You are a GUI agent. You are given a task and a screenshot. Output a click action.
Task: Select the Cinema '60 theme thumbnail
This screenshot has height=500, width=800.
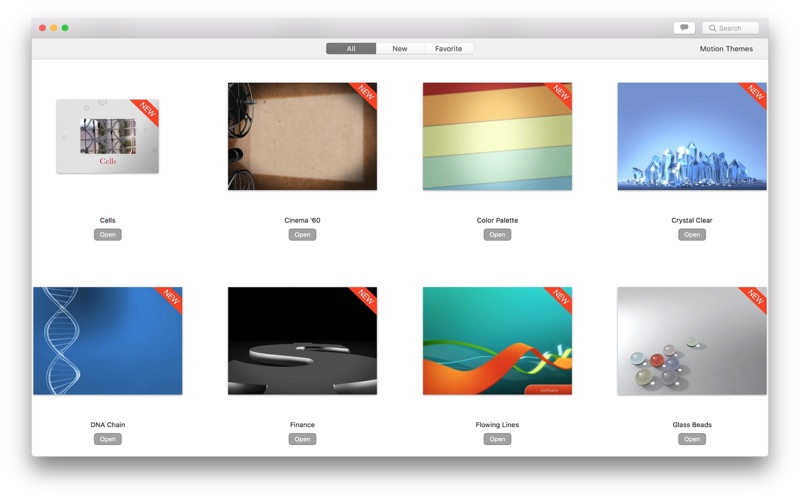coord(303,136)
